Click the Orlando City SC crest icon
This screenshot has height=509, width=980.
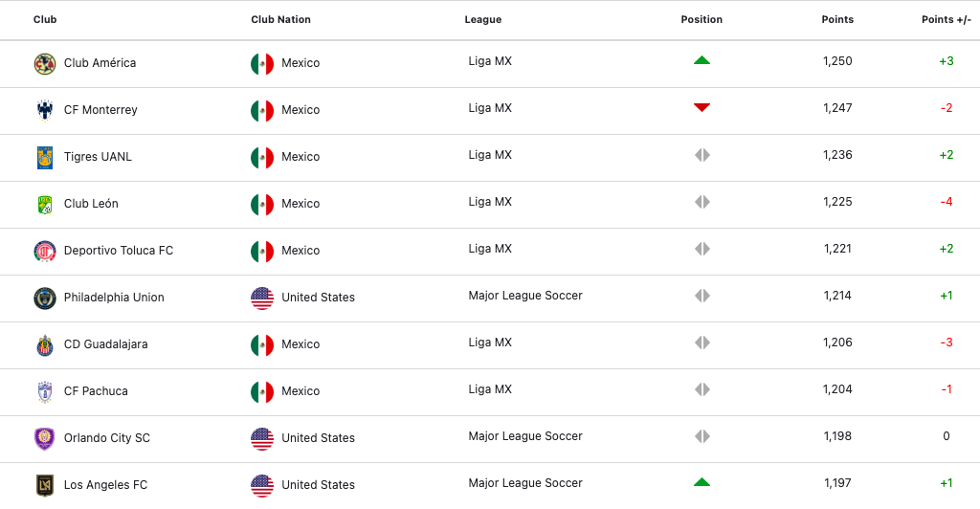coord(45,438)
